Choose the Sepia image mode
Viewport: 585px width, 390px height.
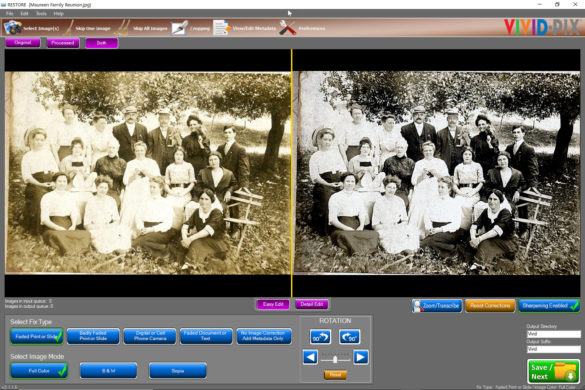click(x=178, y=371)
